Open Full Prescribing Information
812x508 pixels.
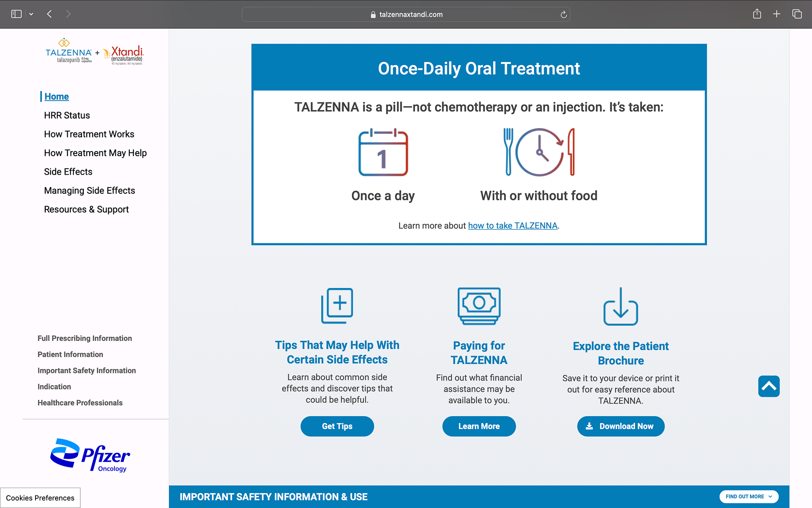click(x=85, y=338)
